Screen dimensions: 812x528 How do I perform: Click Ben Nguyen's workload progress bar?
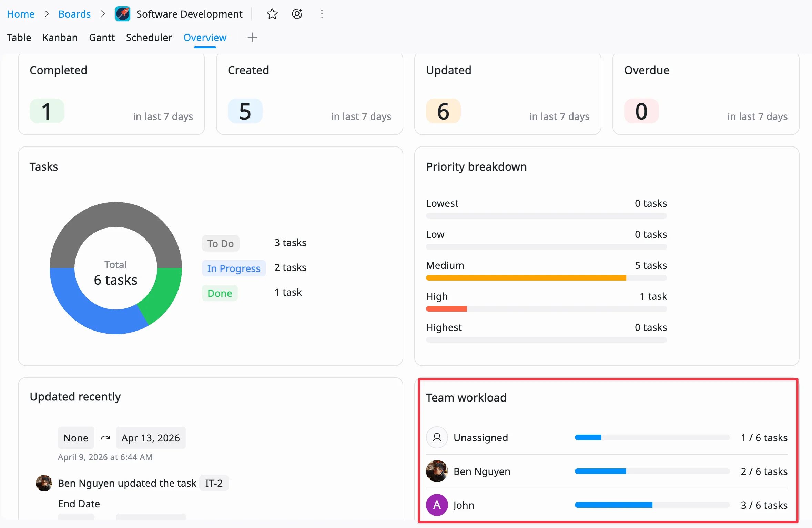pos(652,471)
